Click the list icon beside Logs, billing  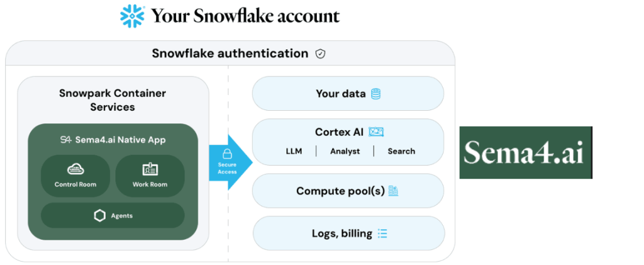tap(382, 234)
